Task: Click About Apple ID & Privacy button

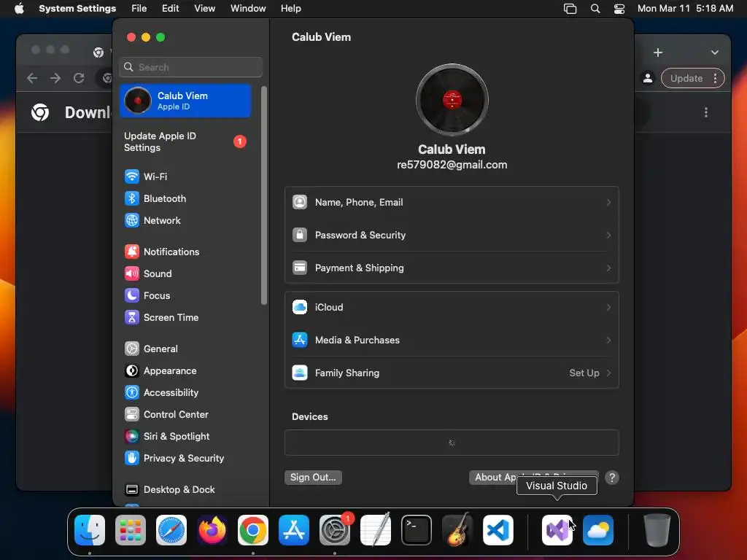Action: coord(533,477)
